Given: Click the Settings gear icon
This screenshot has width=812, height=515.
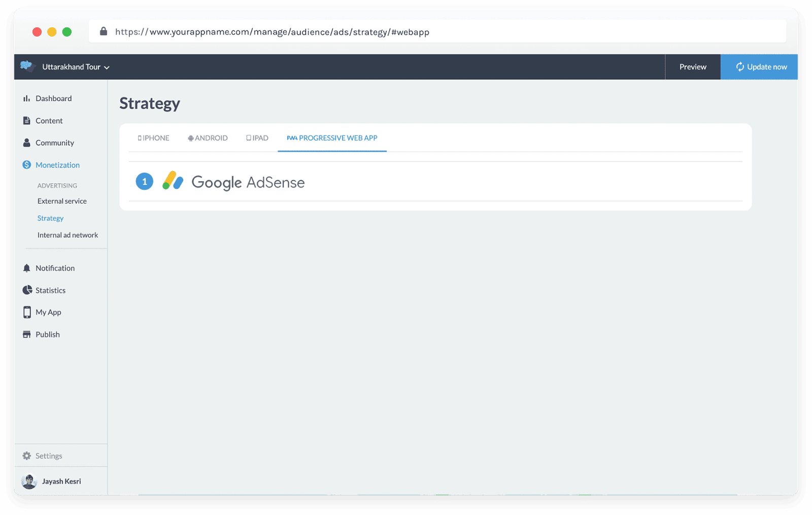Looking at the screenshot, I should [26, 456].
